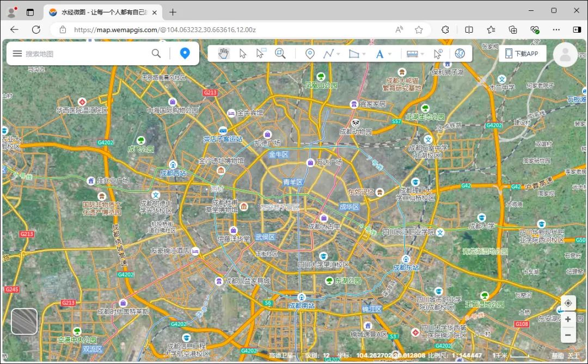The image size is (588, 364).
Task: Click the map search input field
Action: 86,54
